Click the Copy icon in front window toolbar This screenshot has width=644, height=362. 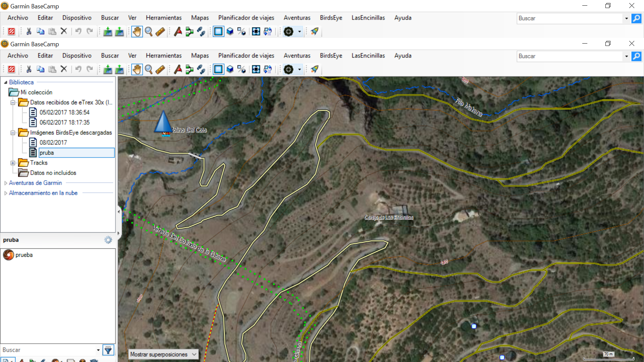pyautogui.click(x=41, y=69)
